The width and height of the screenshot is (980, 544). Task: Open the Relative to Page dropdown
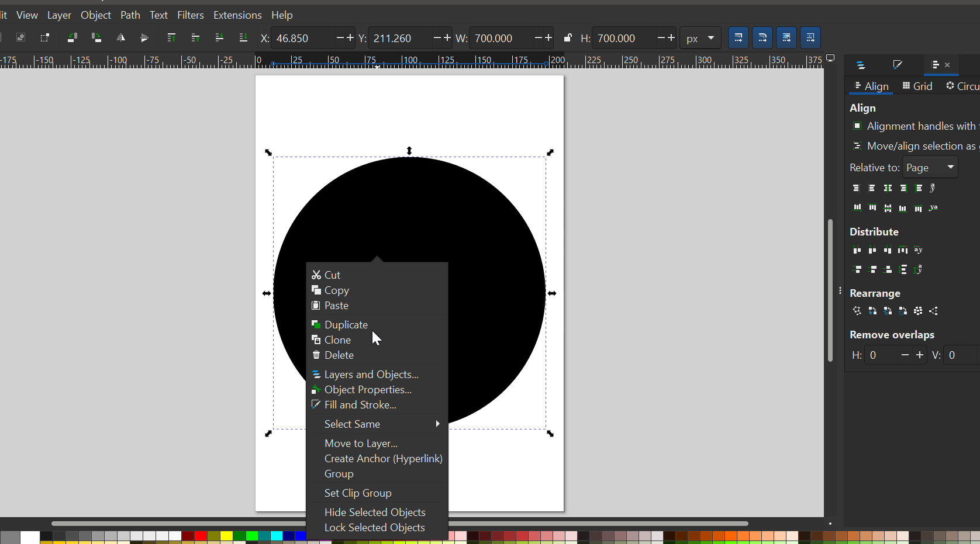[x=930, y=167]
